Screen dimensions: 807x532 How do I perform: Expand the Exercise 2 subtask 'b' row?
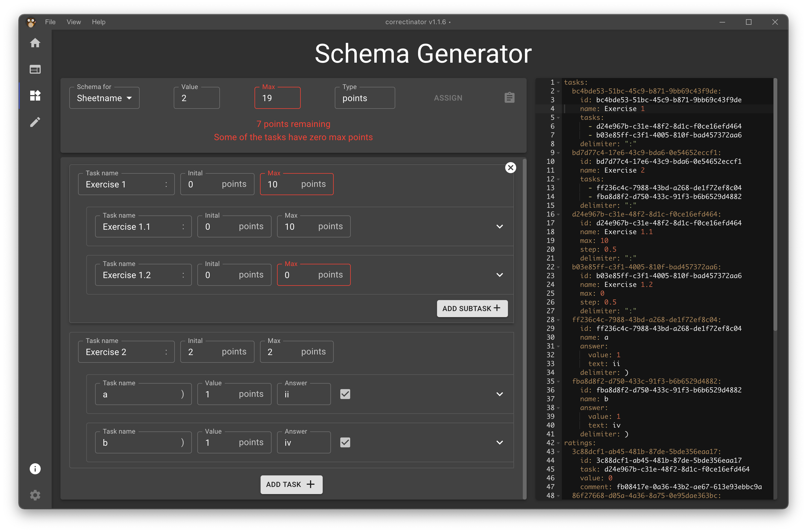(500, 442)
